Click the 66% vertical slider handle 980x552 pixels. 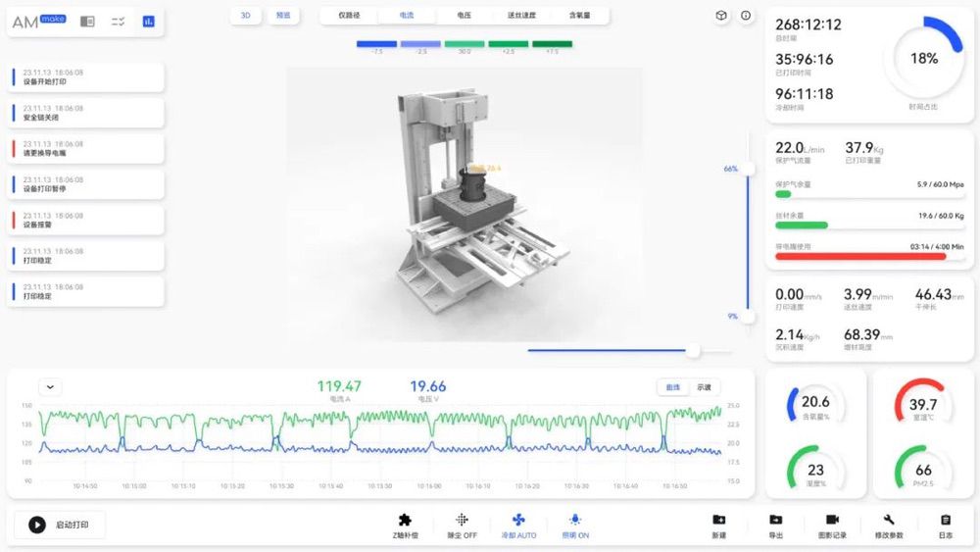point(748,169)
